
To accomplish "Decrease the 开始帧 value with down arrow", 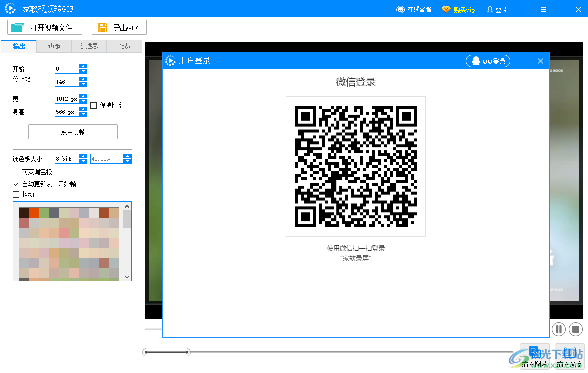I will (x=83, y=71).
